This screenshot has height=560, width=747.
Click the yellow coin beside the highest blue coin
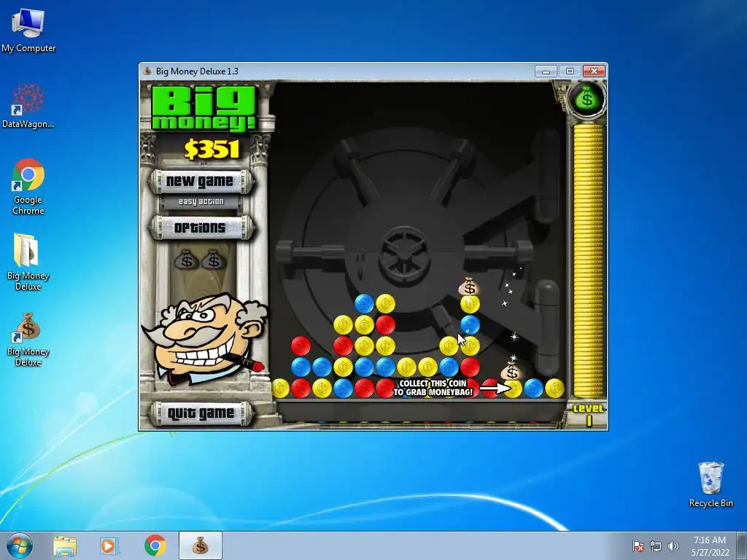click(x=385, y=304)
